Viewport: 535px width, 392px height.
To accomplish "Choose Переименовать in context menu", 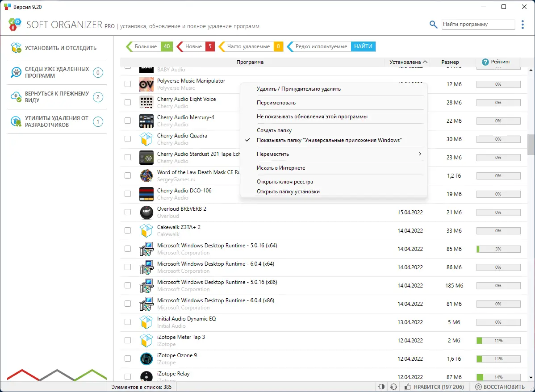I will point(334,103).
